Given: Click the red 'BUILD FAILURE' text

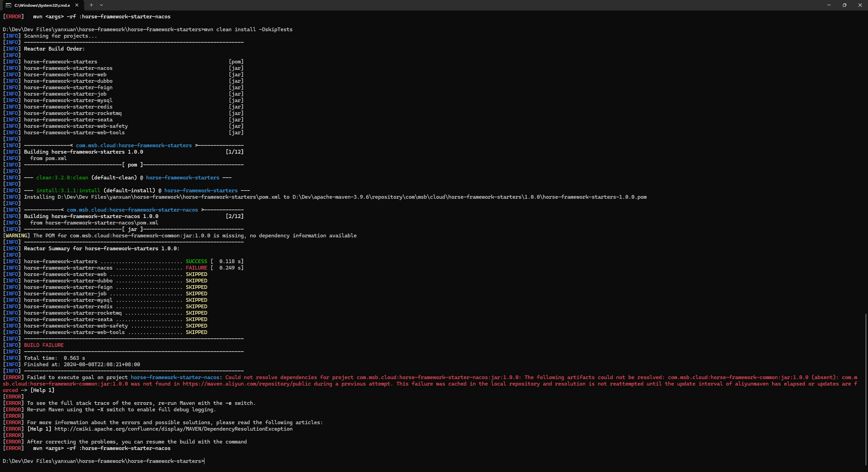Looking at the screenshot, I should point(44,345).
